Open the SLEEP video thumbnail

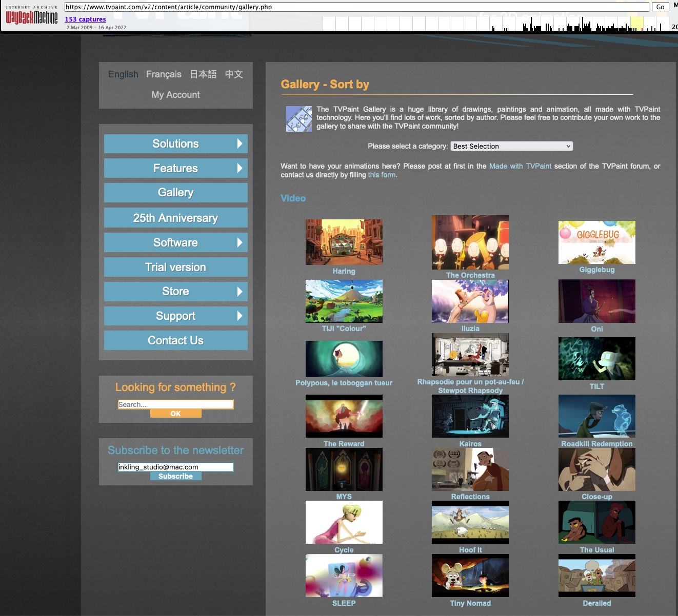344,576
